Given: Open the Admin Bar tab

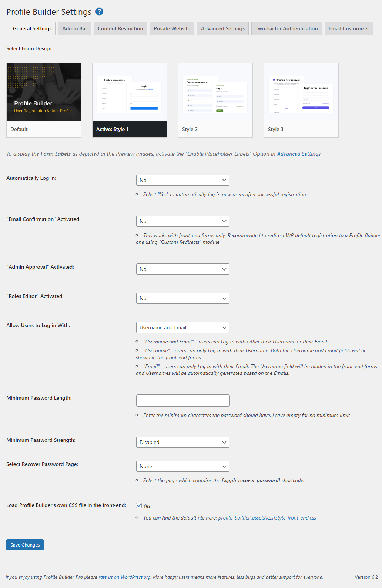Looking at the screenshot, I should tap(75, 28).
